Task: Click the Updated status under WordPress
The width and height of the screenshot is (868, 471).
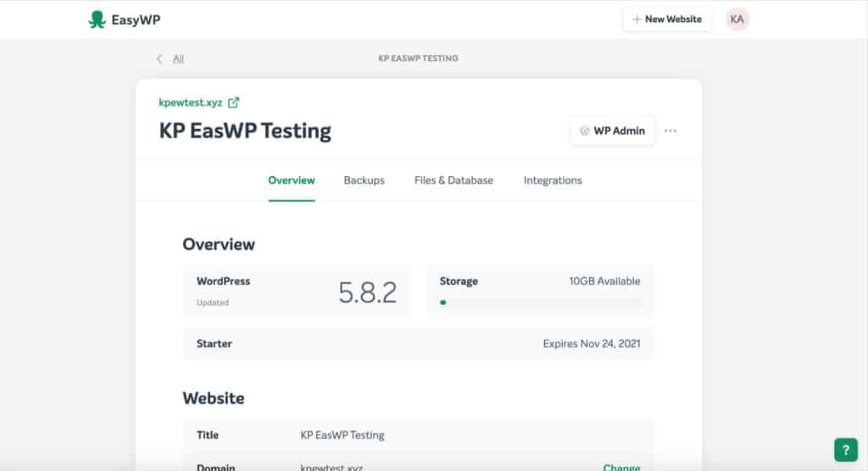Action: tap(213, 302)
